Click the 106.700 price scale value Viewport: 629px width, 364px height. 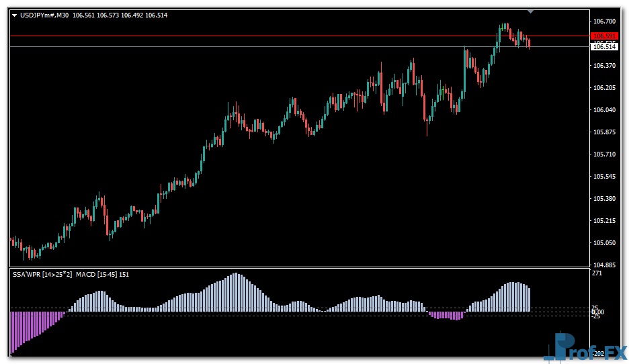tap(604, 21)
